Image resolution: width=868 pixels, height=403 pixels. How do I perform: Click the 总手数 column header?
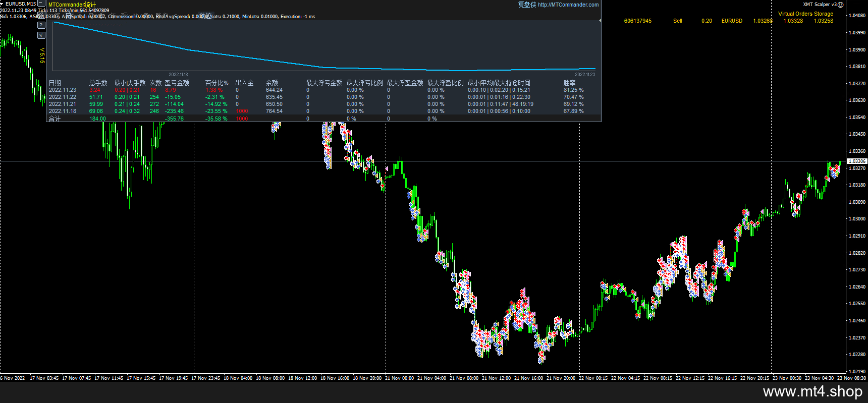[98, 83]
